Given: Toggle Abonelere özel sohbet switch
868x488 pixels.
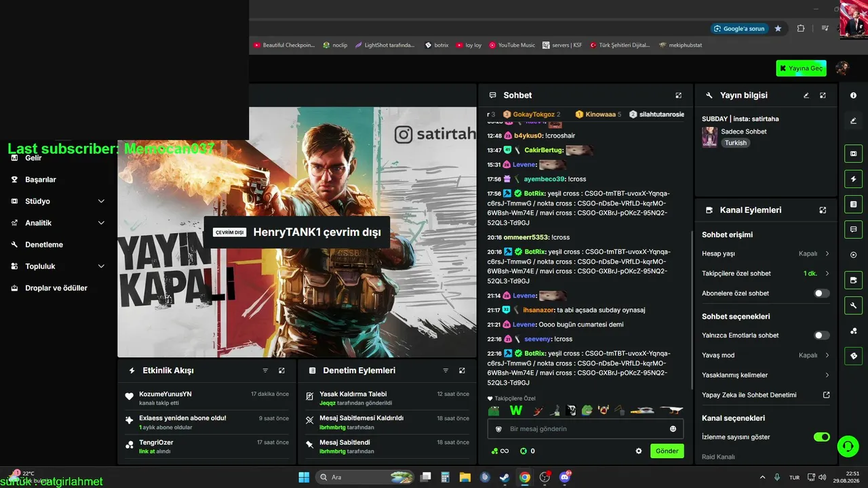Looking at the screenshot, I should coord(822,293).
